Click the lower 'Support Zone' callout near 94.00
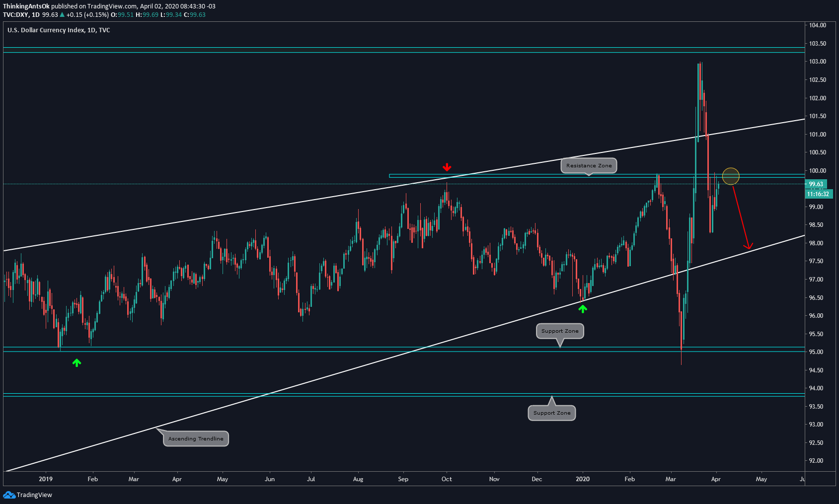 pyautogui.click(x=552, y=413)
